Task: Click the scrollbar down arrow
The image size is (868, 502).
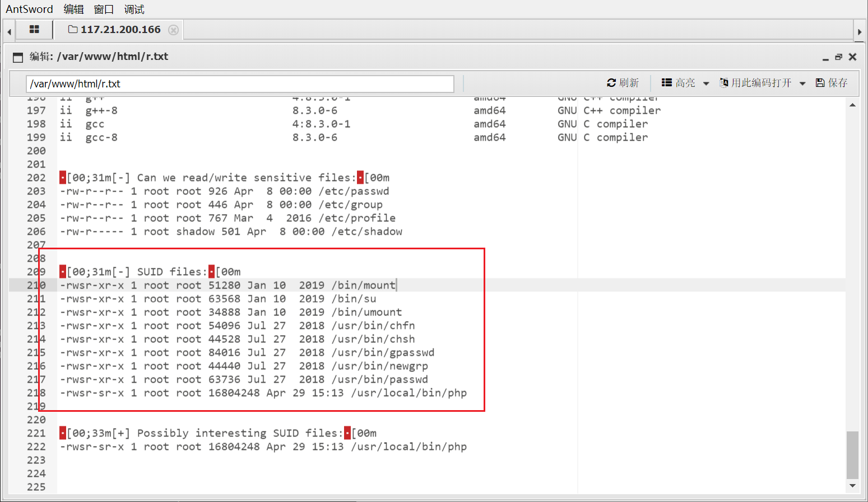Action: click(852, 486)
